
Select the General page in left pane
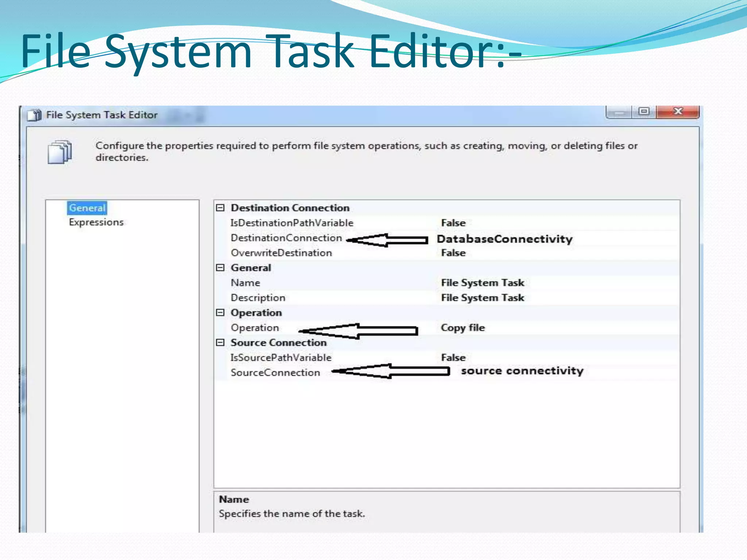(87, 208)
